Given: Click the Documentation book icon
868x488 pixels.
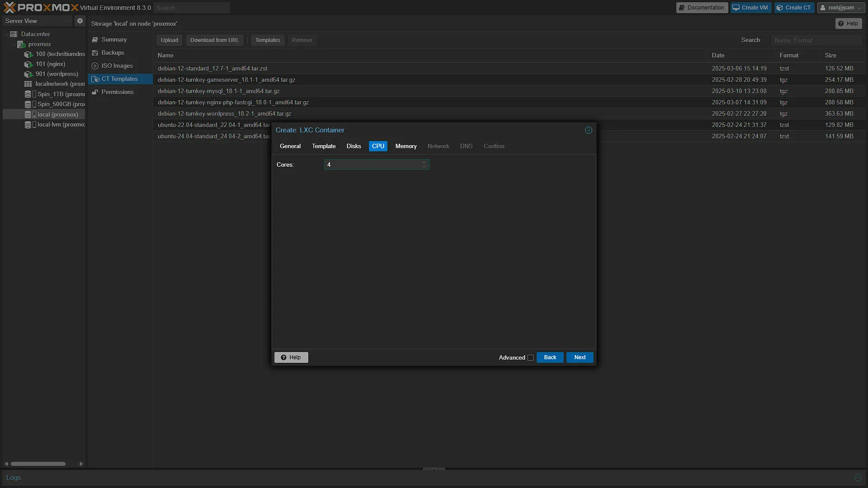Looking at the screenshot, I should pos(682,8).
